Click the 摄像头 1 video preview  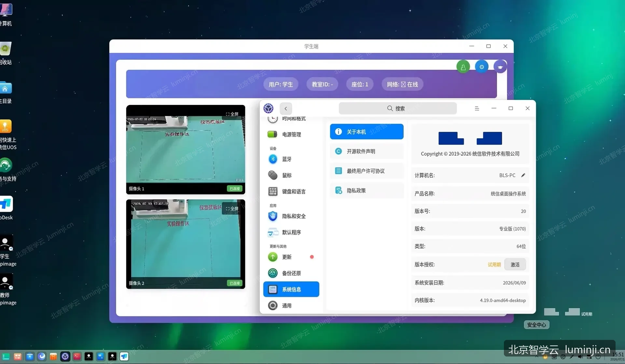pyautogui.click(x=186, y=149)
